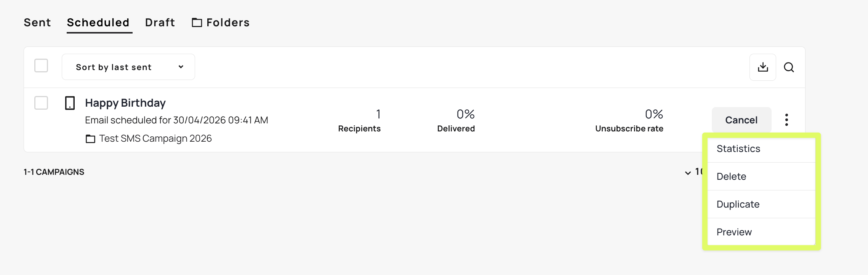
Task: Switch to the Sent tab
Action: [x=37, y=22]
